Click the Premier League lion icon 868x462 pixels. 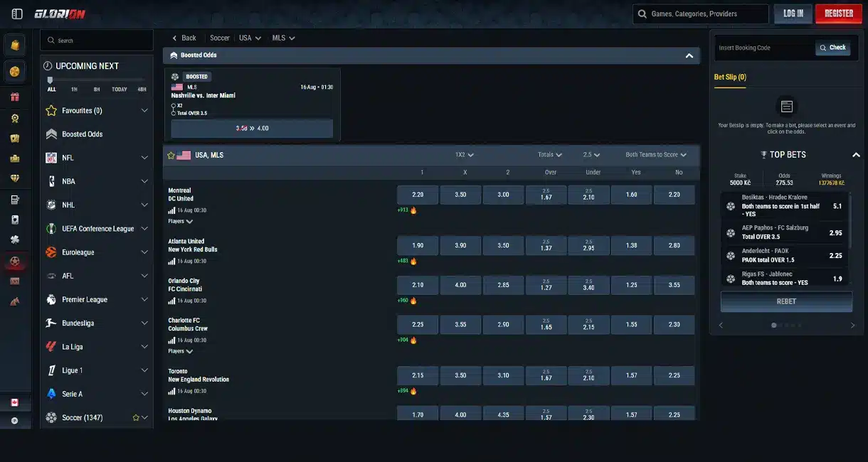(x=51, y=299)
